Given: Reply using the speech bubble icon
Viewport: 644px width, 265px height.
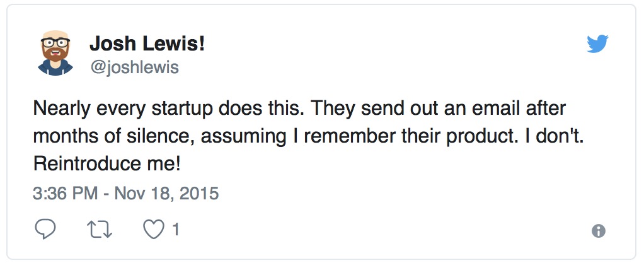Looking at the screenshot, I should point(45,229).
